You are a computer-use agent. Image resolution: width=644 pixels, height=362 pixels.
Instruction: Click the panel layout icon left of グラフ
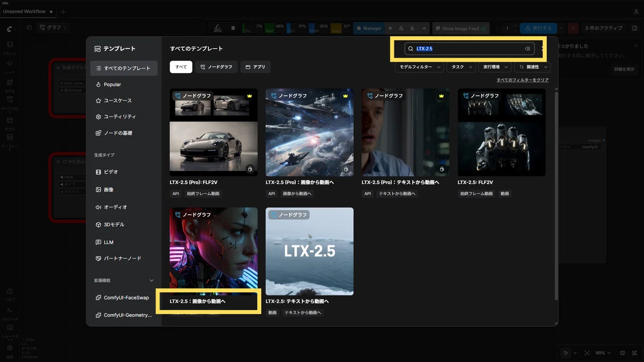pyautogui.click(x=29, y=27)
